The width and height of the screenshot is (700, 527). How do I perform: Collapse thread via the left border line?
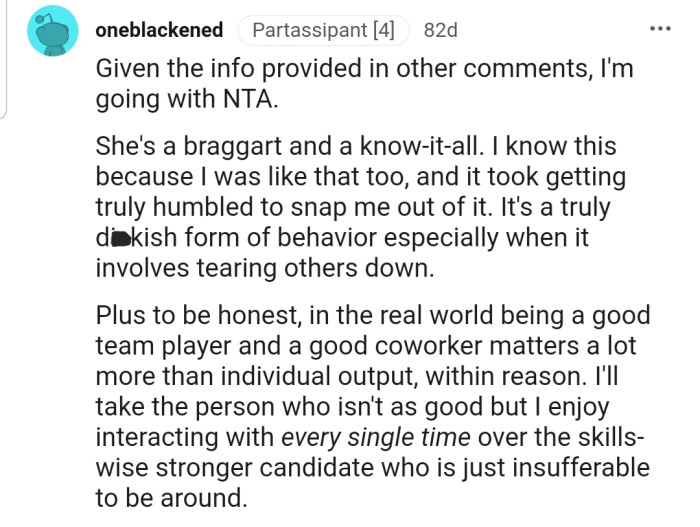click(x=8, y=60)
